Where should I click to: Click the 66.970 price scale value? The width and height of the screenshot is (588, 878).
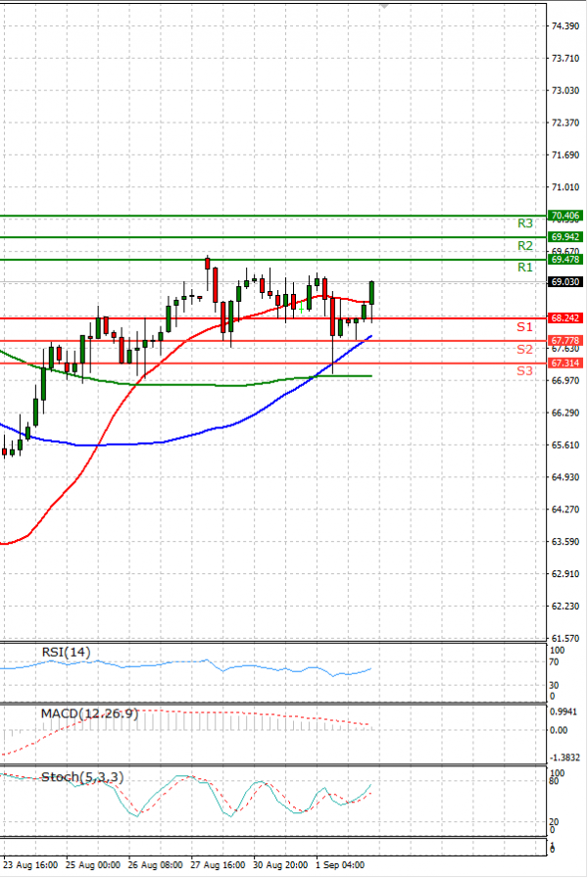[x=565, y=381]
